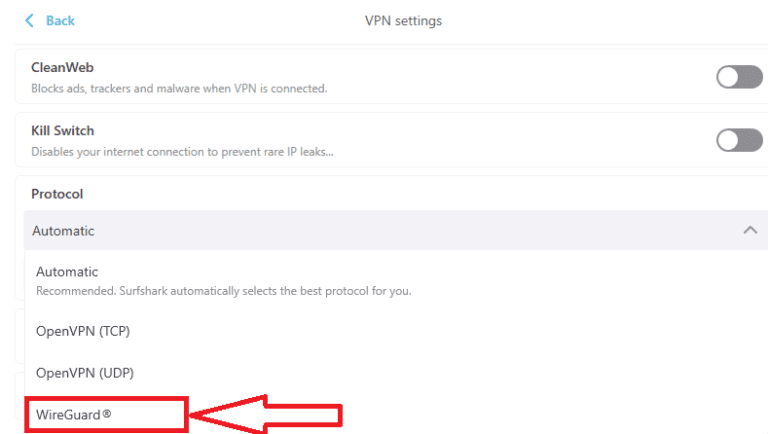Click the CleanWeb description about blocking ads
Viewport: 768px width, 434px height.
click(x=179, y=89)
